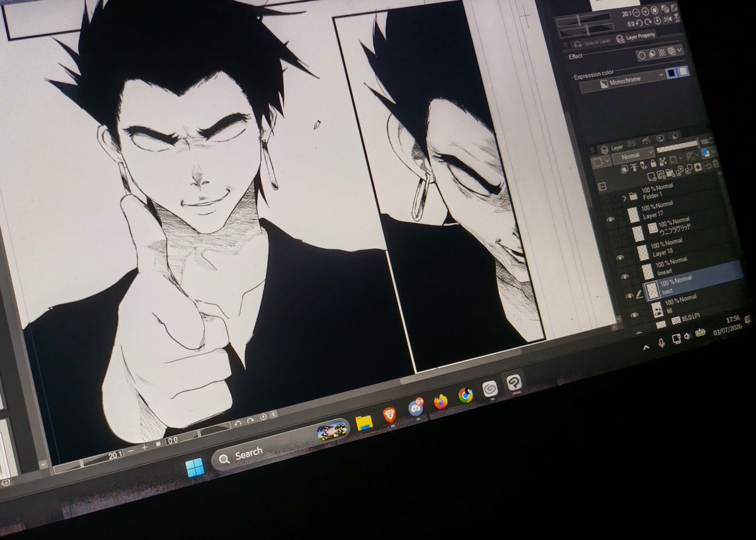
Task: Open the palette color dropdown beside blending mode
Action: click(601, 162)
